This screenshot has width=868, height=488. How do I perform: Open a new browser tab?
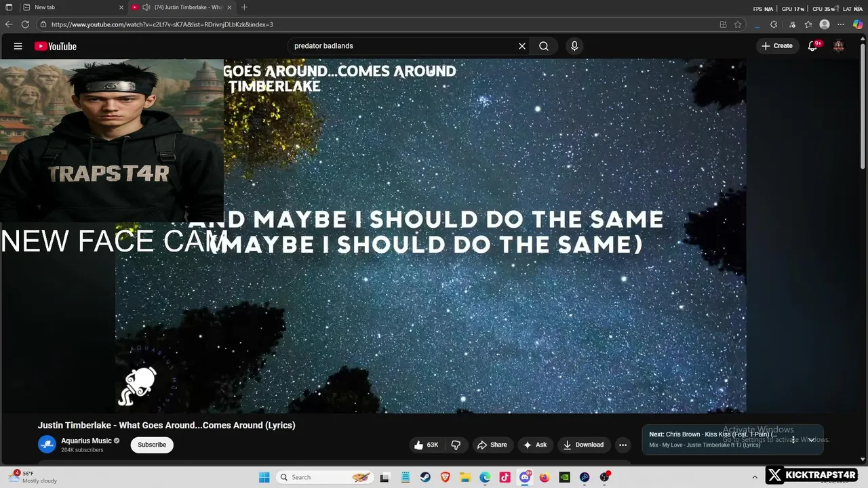coord(244,7)
